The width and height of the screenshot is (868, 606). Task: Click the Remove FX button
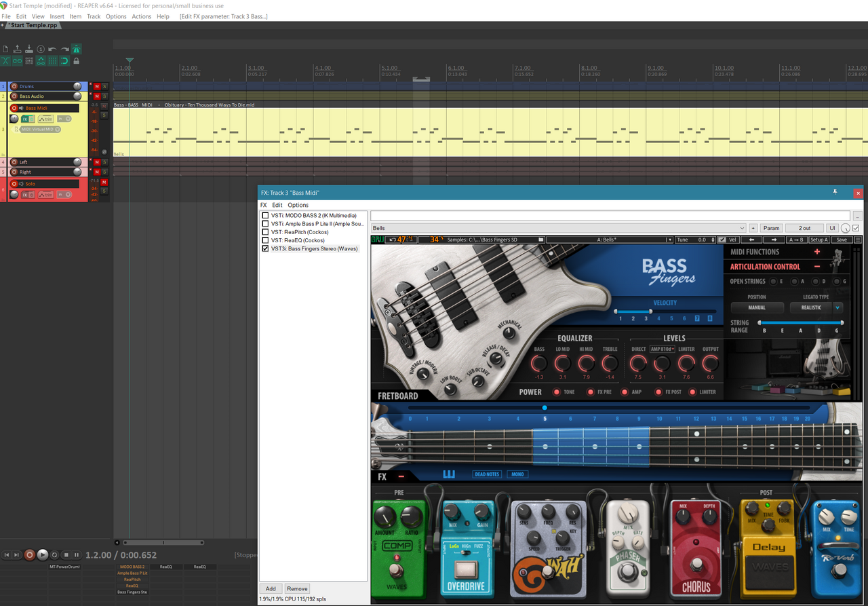click(x=297, y=588)
